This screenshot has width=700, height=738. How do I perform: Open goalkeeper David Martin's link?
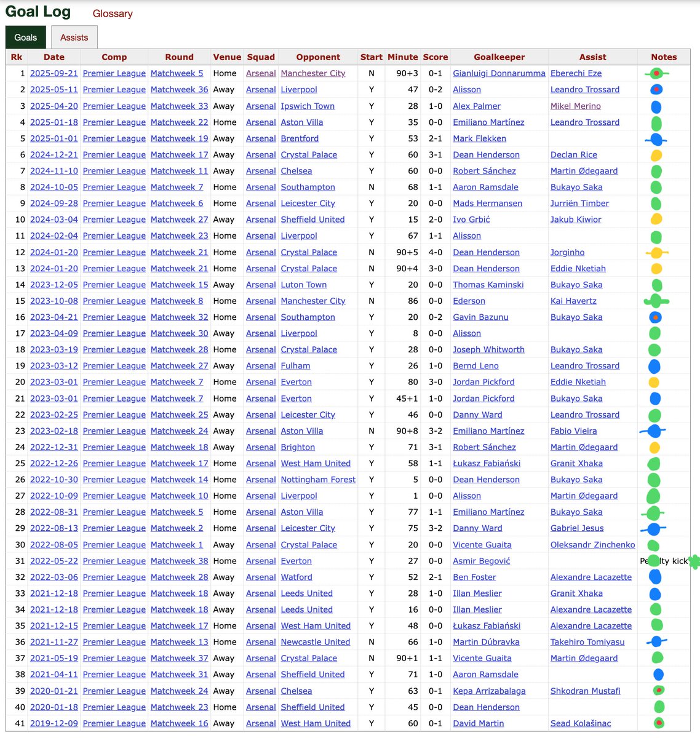tap(479, 724)
